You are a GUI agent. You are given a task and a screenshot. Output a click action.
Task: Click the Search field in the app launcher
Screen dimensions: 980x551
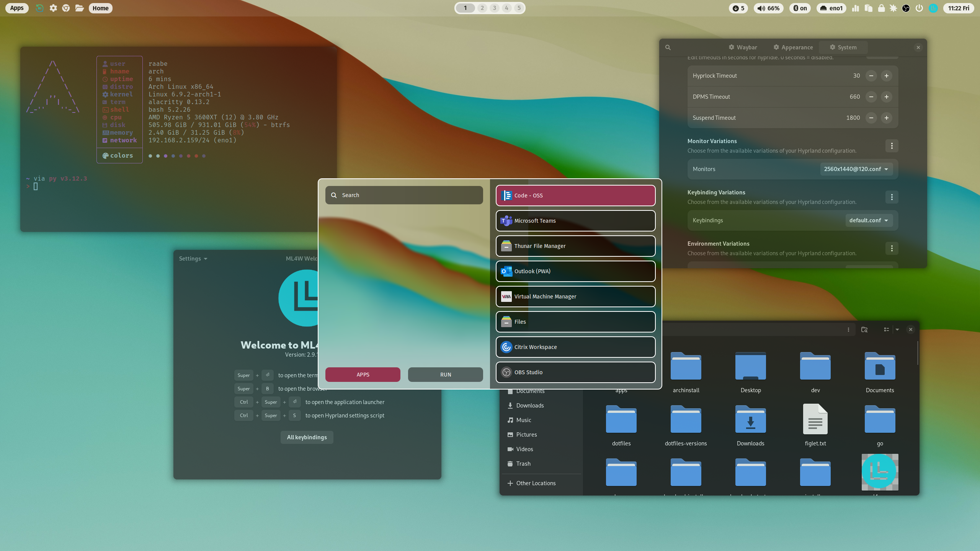click(403, 195)
